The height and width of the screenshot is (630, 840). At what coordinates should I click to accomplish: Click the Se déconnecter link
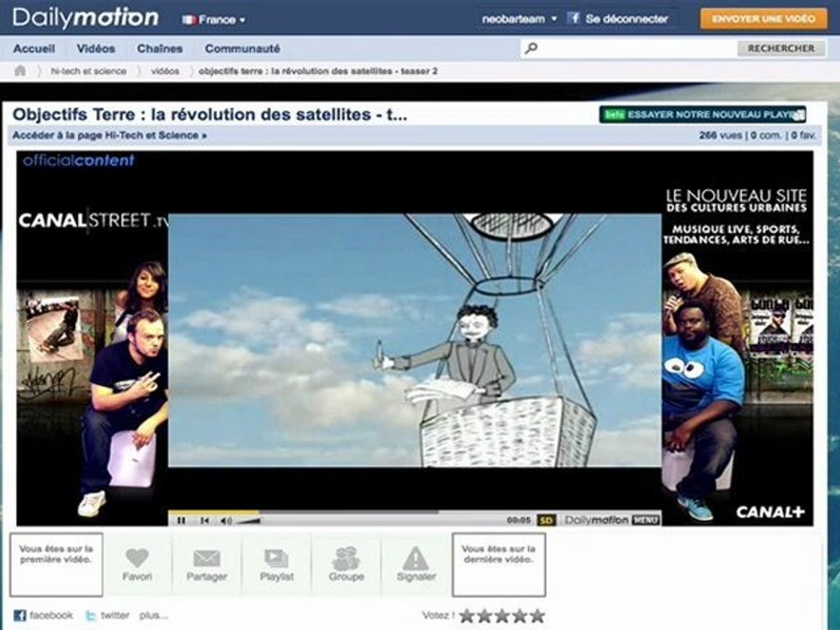pyautogui.click(x=626, y=18)
